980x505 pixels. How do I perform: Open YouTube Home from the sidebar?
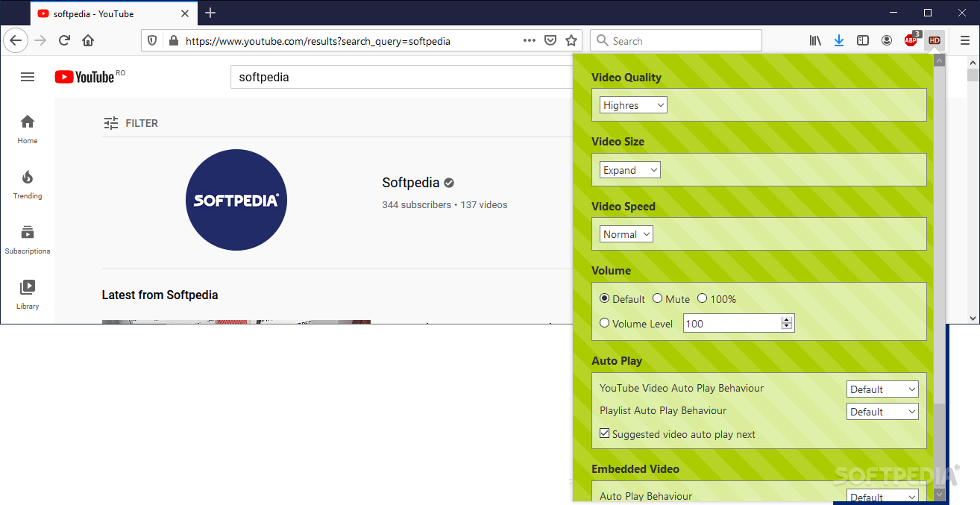pyautogui.click(x=27, y=128)
